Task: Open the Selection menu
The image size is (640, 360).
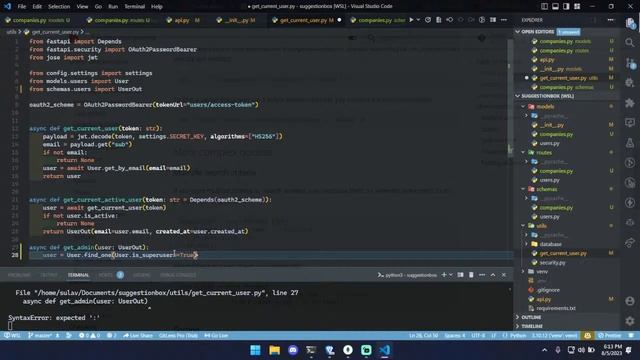Action: (59, 7)
